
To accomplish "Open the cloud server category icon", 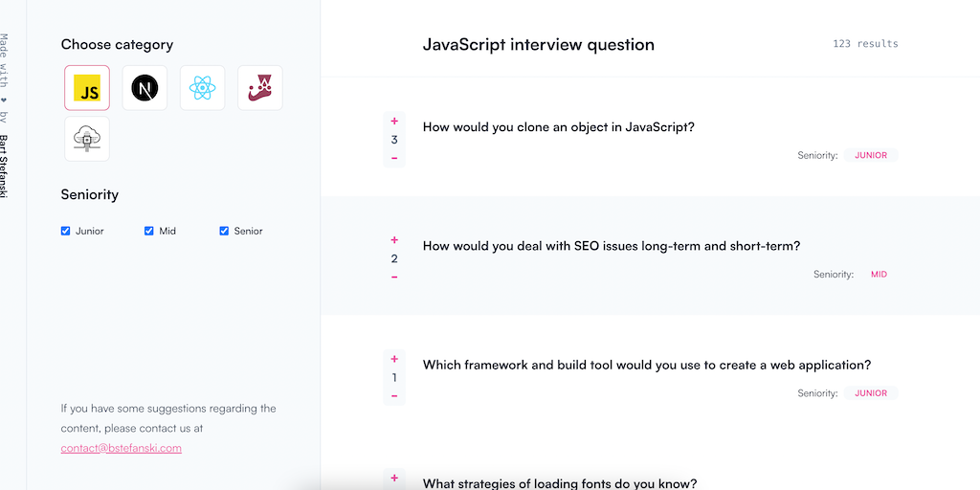I will [87, 140].
